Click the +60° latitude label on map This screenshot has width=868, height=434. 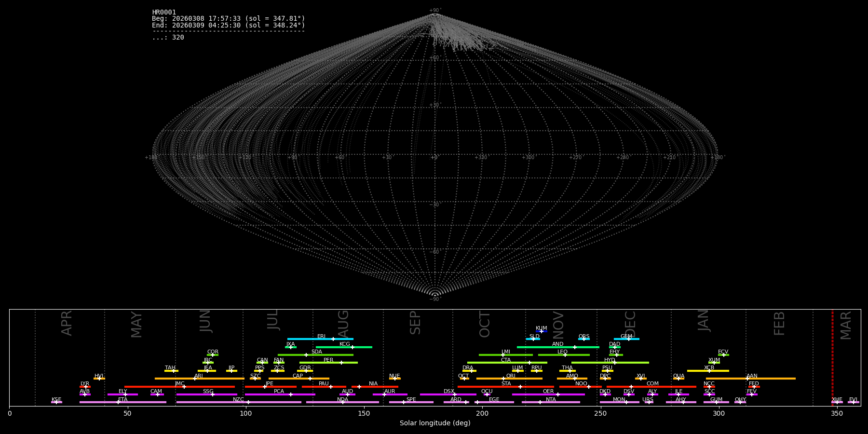435,58
